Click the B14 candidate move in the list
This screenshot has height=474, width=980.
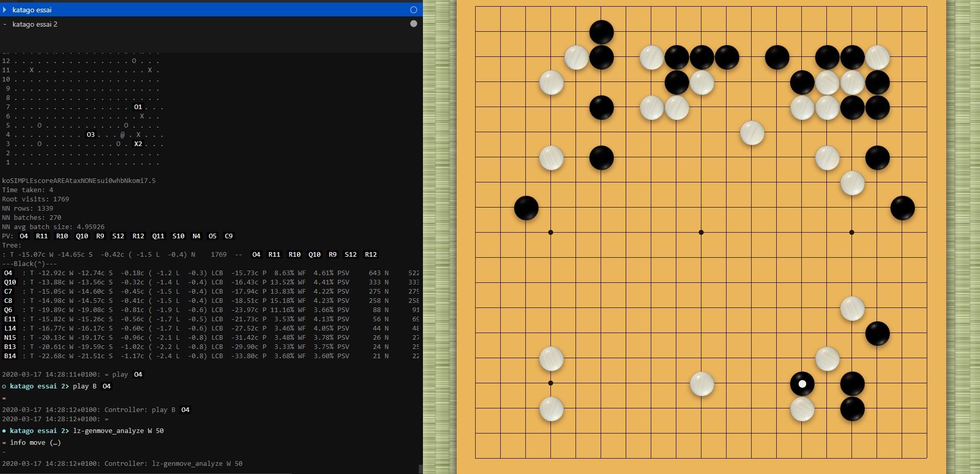pyautogui.click(x=10, y=356)
